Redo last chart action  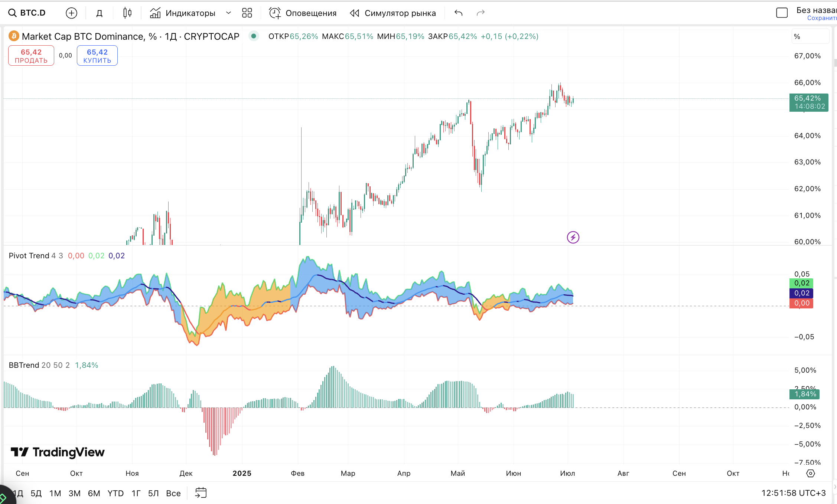[x=481, y=13]
